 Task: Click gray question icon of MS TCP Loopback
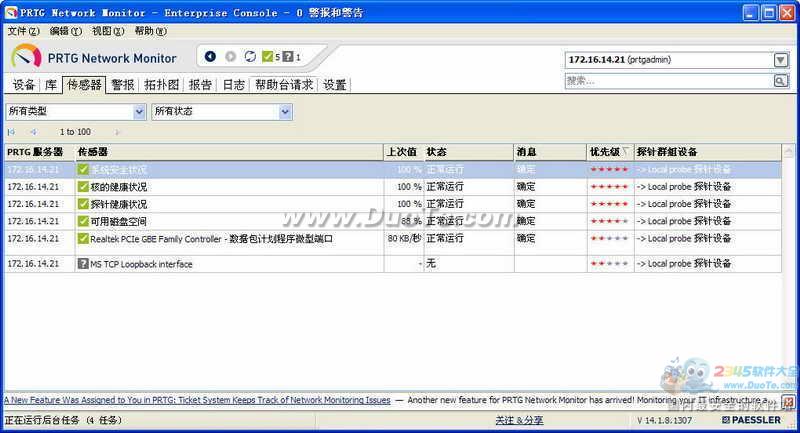click(x=83, y=264)
